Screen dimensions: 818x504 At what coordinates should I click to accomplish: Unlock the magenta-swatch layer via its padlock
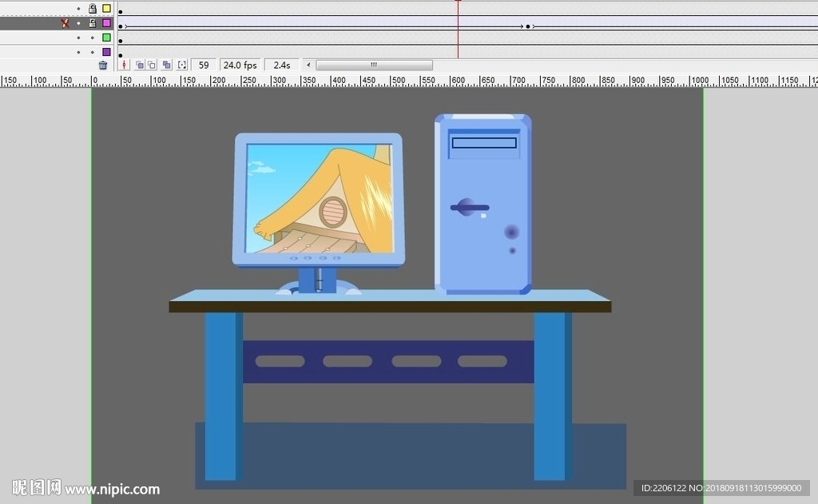click(x=93, y=23)
